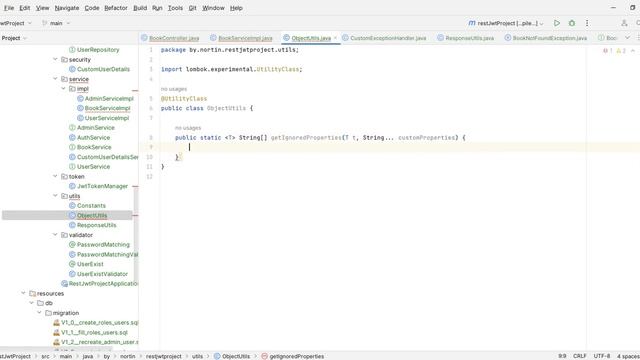Image resolution: width=640 pixels, height=360 pixels.
Task: Open the Navigate menu
Action: click(67, 8)
